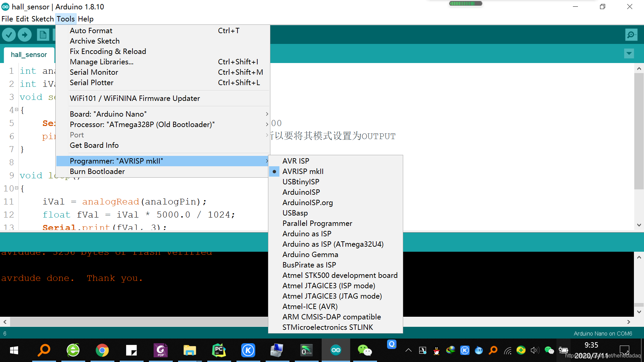Upload the sketch using the arrow icon
The height and width of the screenshot is (362, 644).
pyautogui.click(x=24, y=35)
